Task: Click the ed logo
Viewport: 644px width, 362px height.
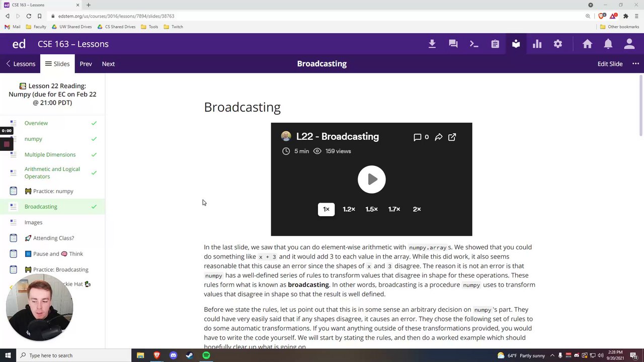Action: click(19, 44)
